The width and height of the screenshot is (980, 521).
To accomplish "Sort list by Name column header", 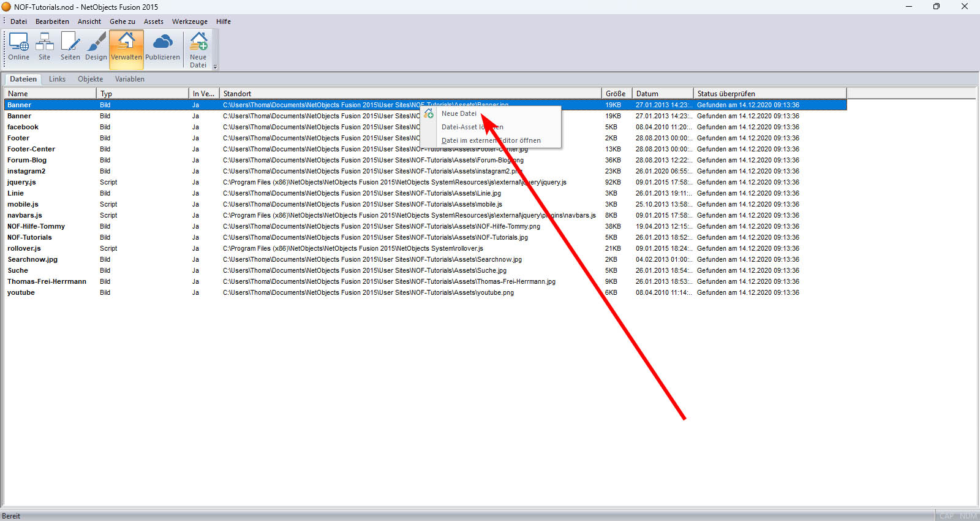I will point(49,94).
